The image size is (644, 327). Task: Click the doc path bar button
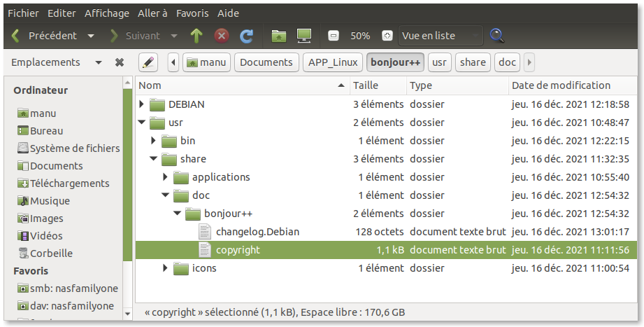tap(507, 62)
